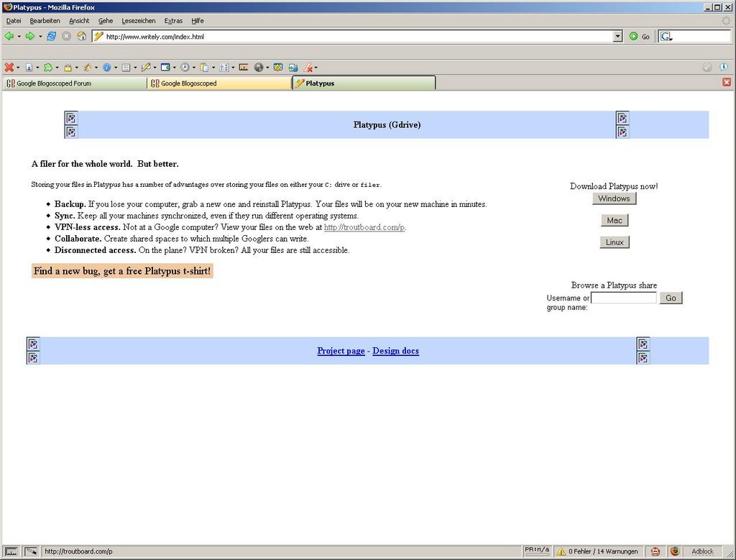Click the Miscellaneous list toolbar icon

click(x=126, y=68)
